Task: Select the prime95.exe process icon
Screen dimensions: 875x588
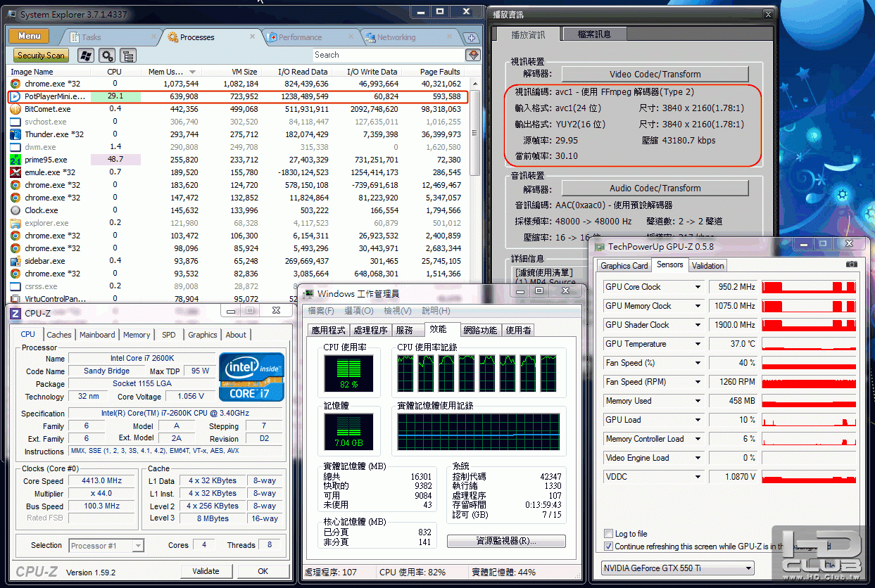Action: tap(15, 160)
